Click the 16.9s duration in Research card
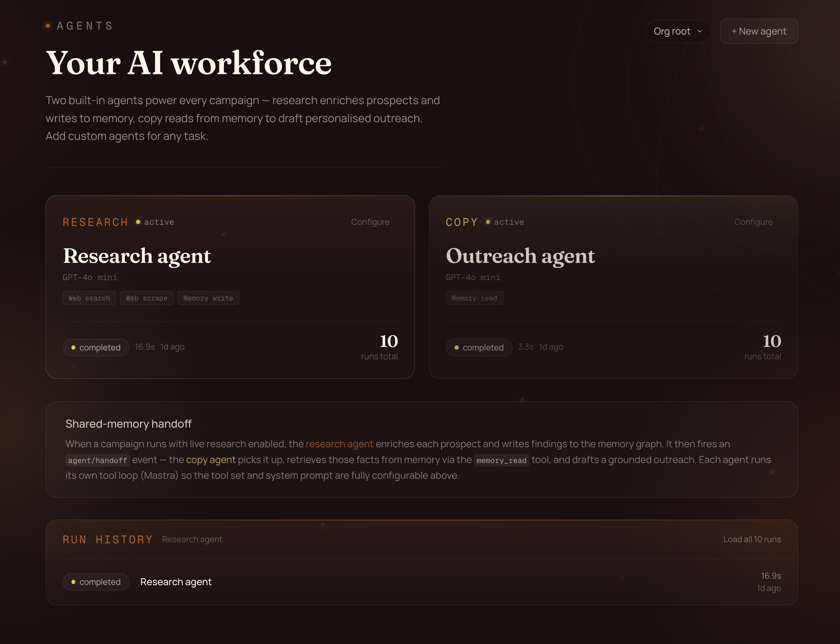 coord(144,347)
